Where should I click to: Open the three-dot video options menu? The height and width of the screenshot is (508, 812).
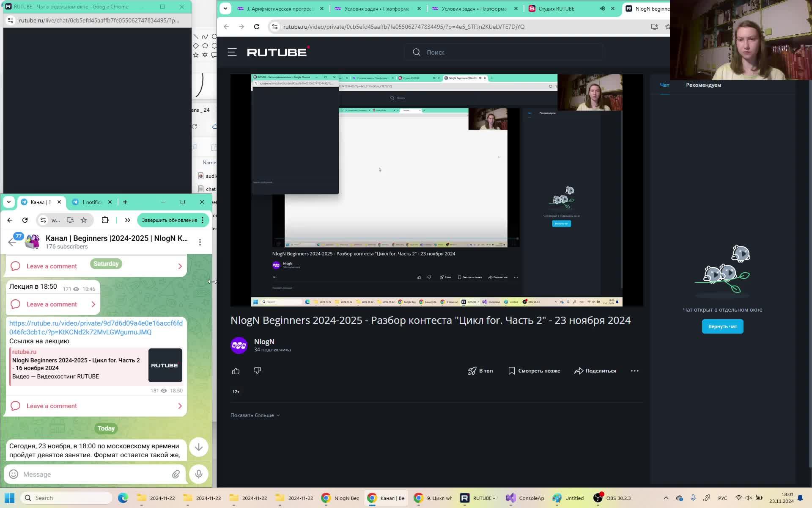634,371
